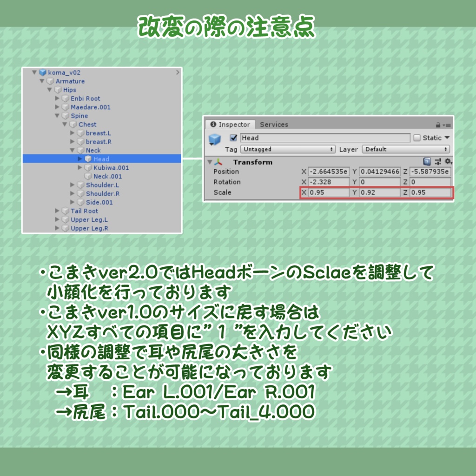The height and width of the screenshot is (476, 476).
Task: Click the Upper Leg.R object icon
Action: (66, 228)
